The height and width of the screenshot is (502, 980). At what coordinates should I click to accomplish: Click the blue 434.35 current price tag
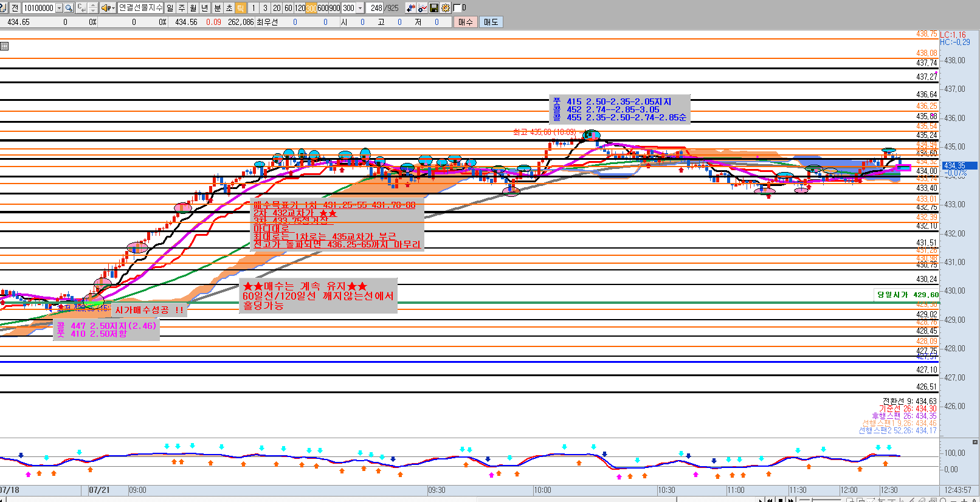click(959, 165)
